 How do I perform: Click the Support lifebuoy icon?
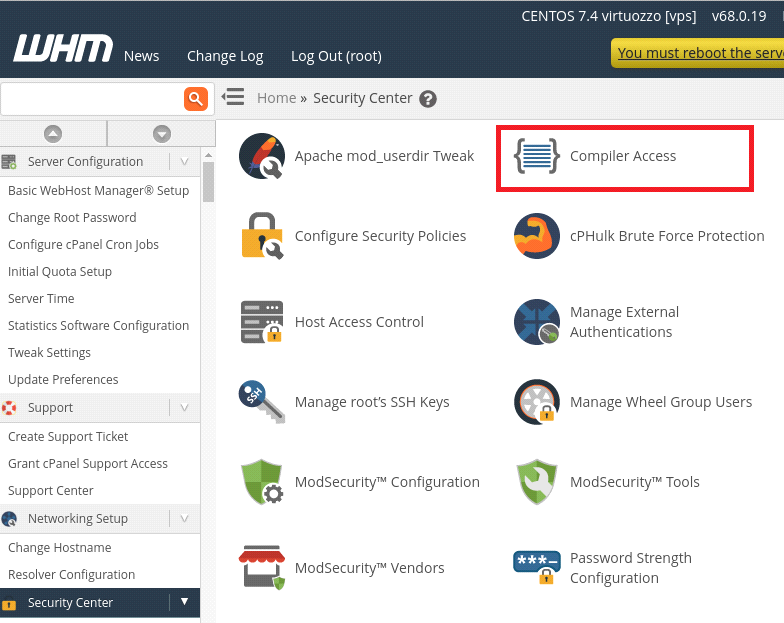9,408
